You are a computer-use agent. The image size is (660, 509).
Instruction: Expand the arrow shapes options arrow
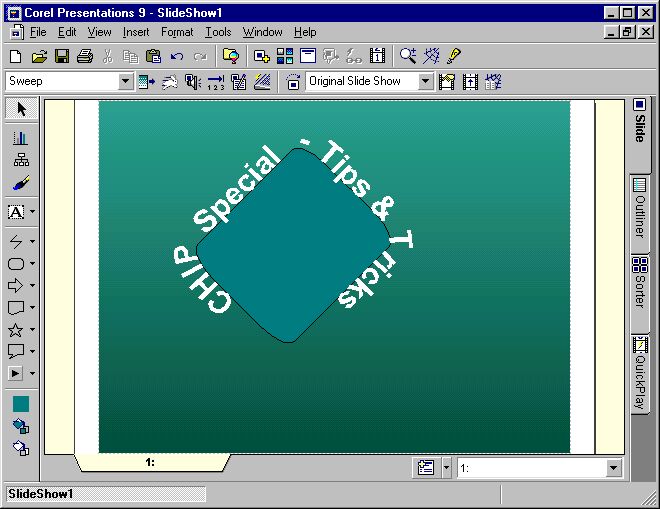click(x=32, y=285)
